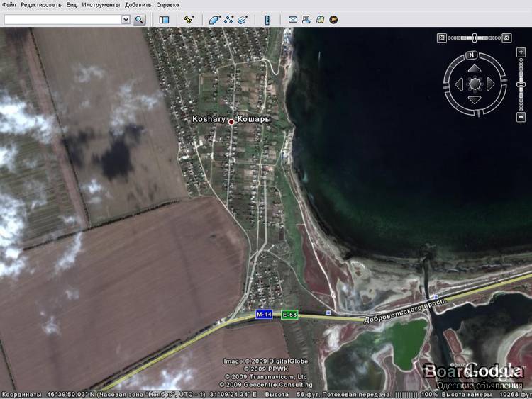Click the print icon in toolbar
The height and width of the screenshot is (399, 532).
point(306,20)
